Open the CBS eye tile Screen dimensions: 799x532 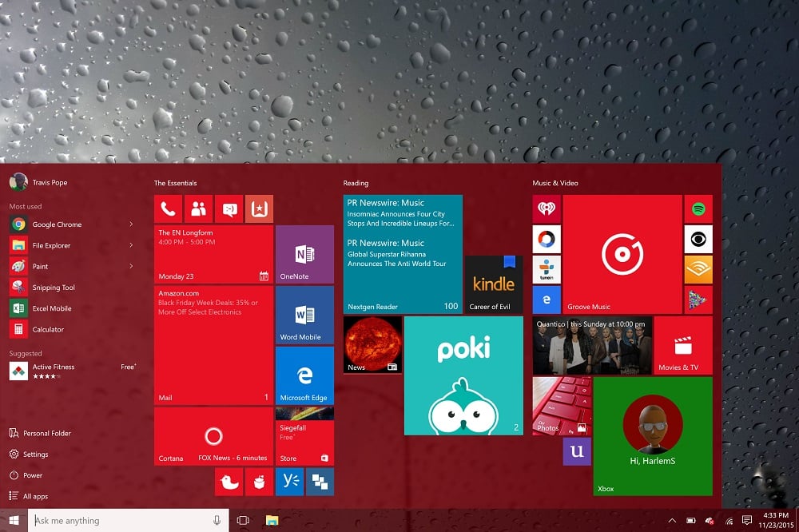[x=698, y=239]
